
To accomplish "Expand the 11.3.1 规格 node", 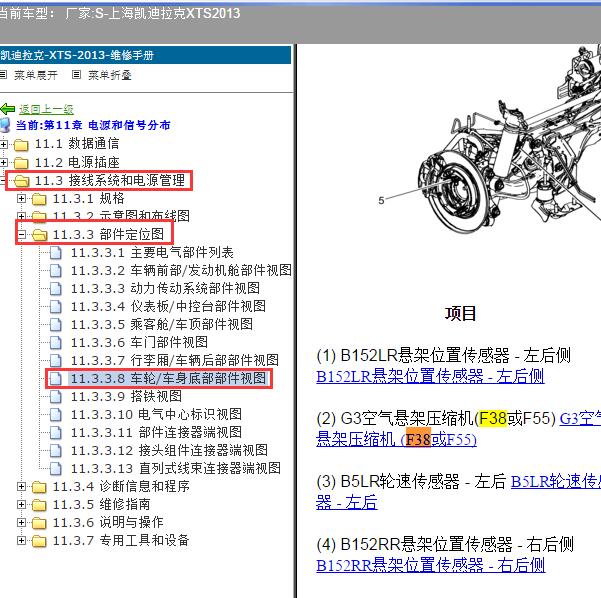I will 21,199.
